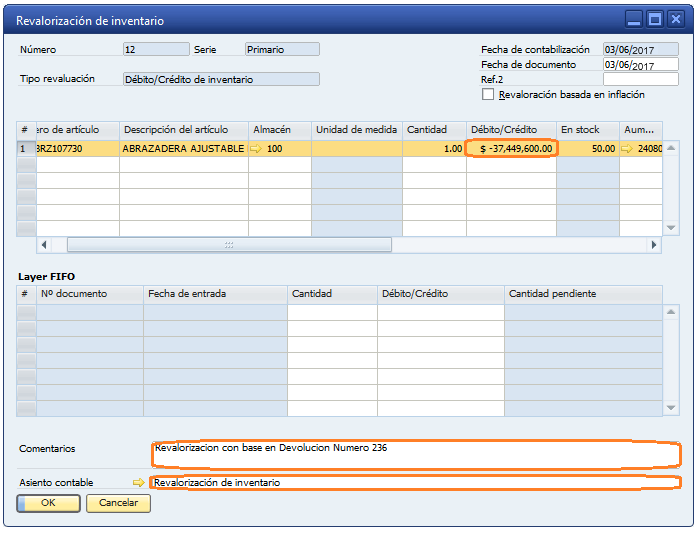Screen dimensions: 698x533
Task: Click the item grid's horizontal scrollbar thumb
Action: pyautogui.click(x=228, y=245)
